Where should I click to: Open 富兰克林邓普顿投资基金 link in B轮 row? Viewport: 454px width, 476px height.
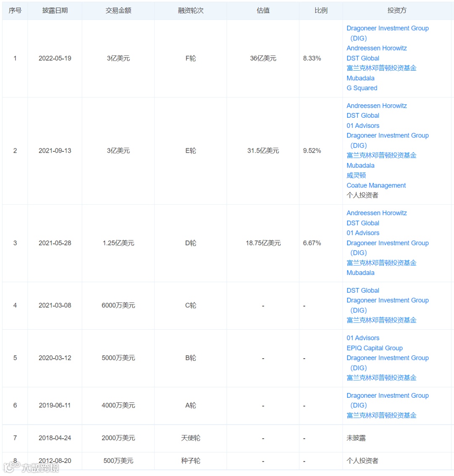coord(381,378)
